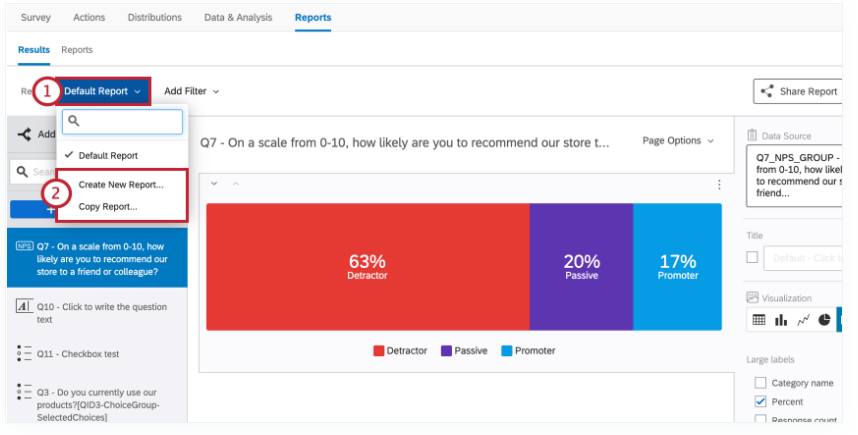This screenshot has width=858, height=435.
Task: Select the pie chart visualization icon
Action: (x=825, y=319)
